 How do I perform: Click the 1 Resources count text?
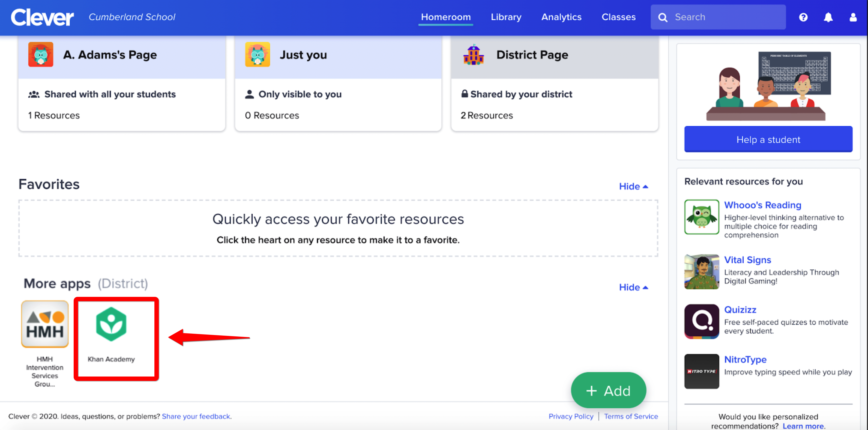[54, 115]
